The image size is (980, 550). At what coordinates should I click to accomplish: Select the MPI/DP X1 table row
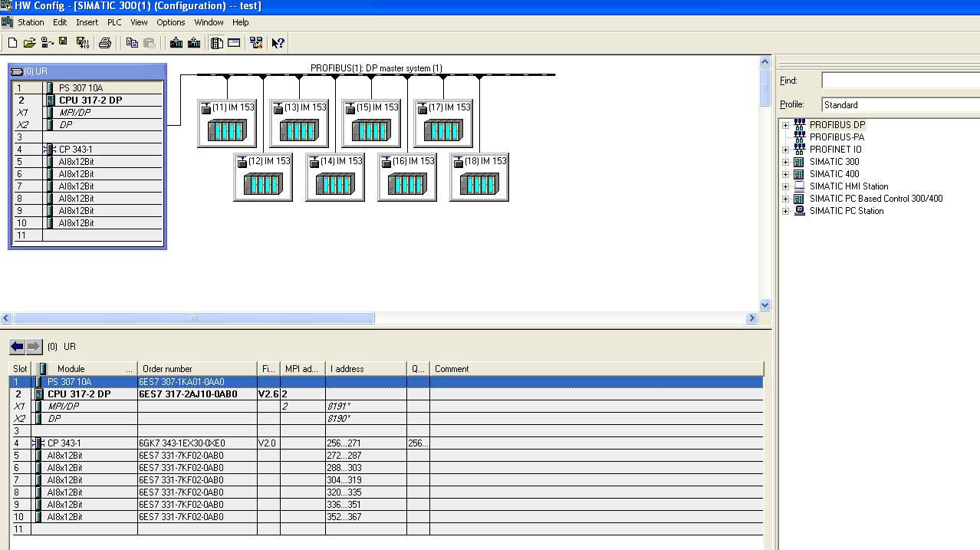[x=386, y=407]
